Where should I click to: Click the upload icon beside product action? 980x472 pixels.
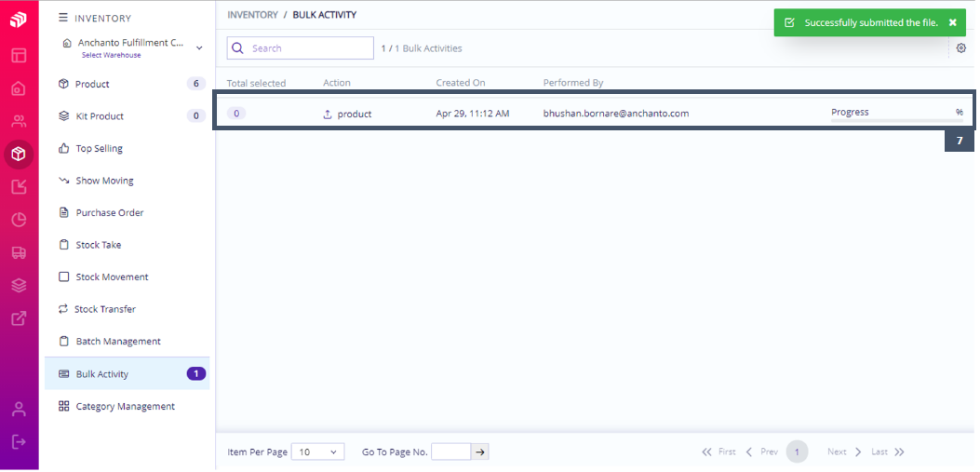(327, 115)
